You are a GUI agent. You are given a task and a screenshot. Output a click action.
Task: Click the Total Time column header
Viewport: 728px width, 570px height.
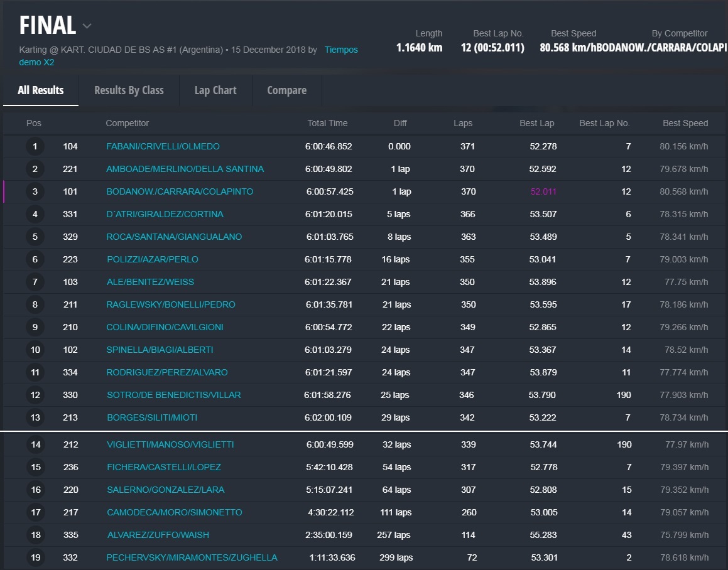click(327, 124)
